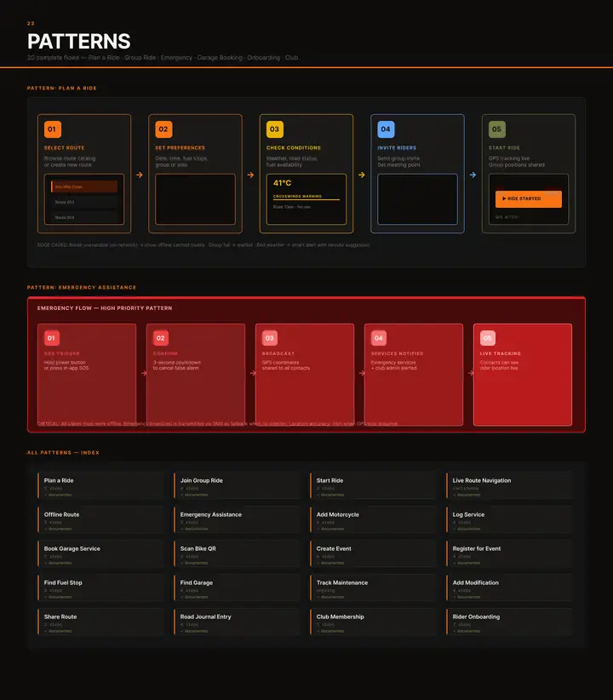Open the Create Event index card

point(373,554)
